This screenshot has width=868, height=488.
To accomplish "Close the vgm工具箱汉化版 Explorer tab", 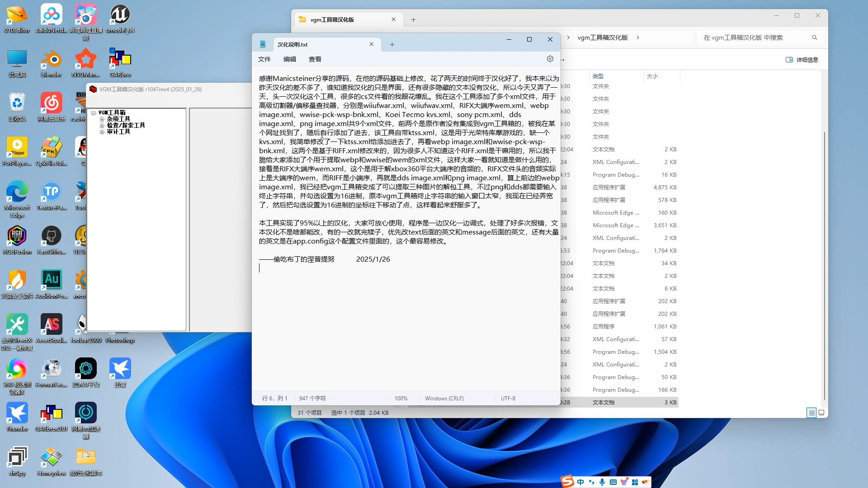I will click(x=393, y=19).
